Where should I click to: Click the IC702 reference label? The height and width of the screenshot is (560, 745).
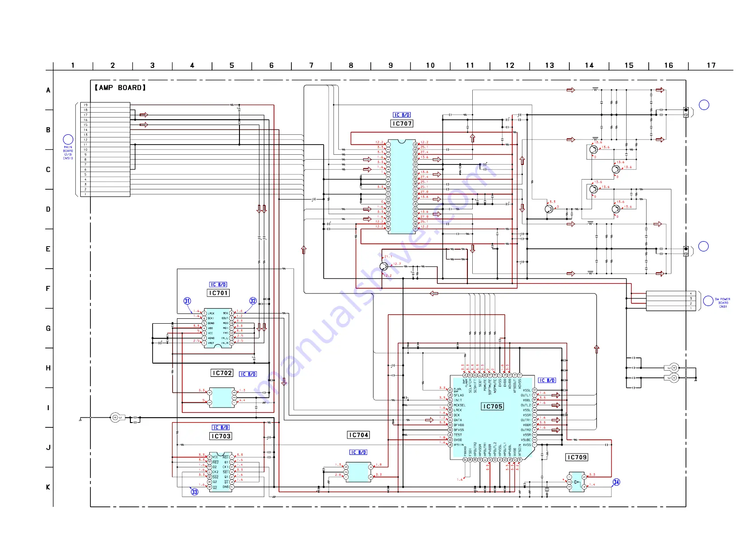(222, 373)
